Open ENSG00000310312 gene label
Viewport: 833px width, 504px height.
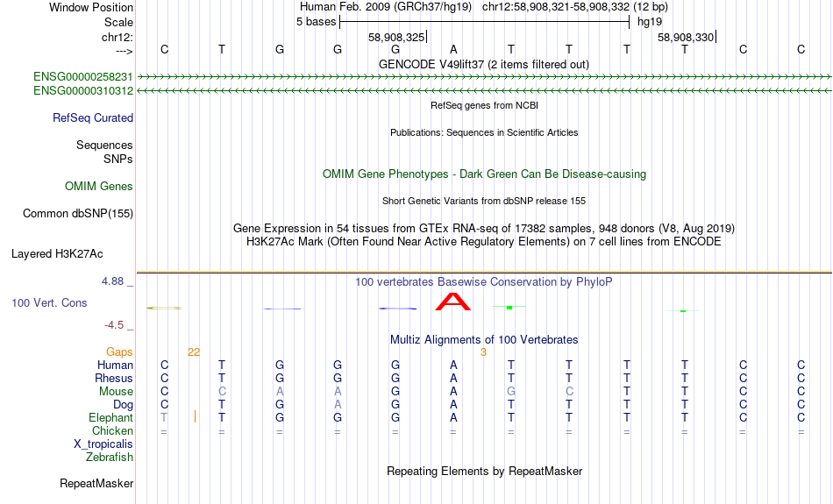[83, 91]
